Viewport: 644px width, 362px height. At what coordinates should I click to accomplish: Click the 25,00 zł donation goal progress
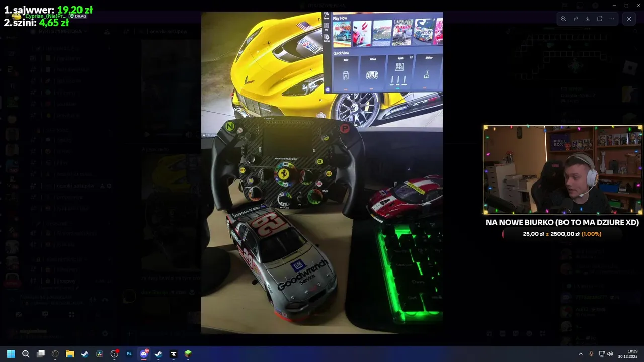(562, 234)
